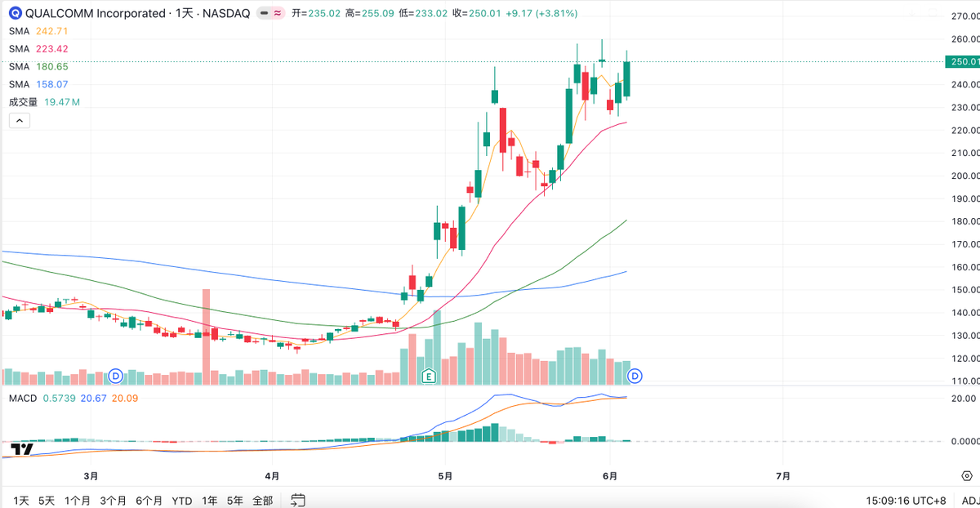Click the low value 低=233.02
The height and width of the screenshot is (508, 980).
(x=424, y=14)
